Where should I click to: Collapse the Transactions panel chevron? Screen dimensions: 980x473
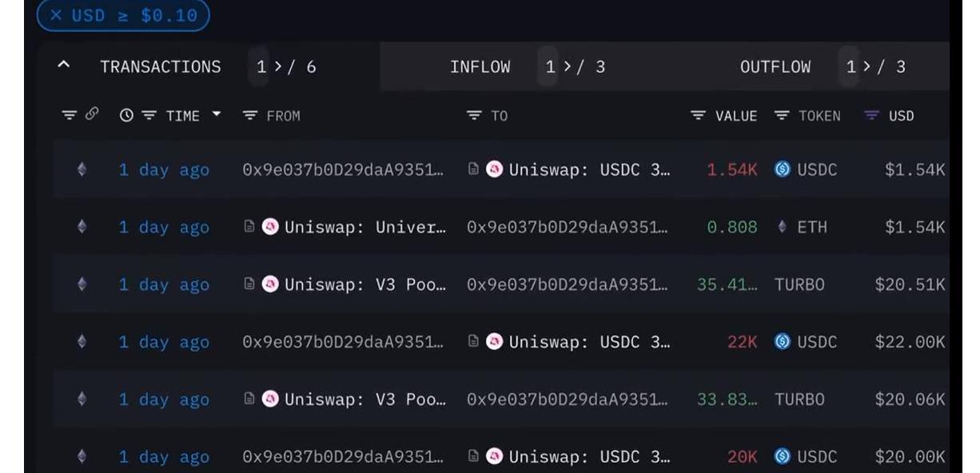point(64,66)
